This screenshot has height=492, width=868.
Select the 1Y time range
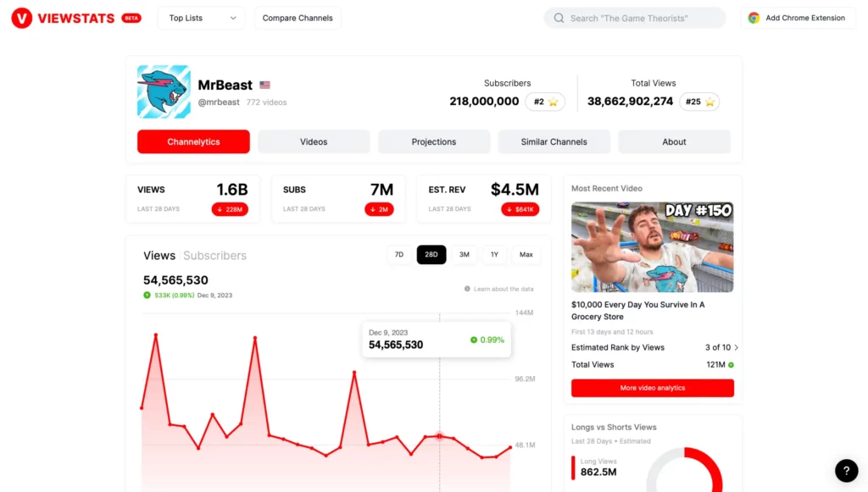494,255
